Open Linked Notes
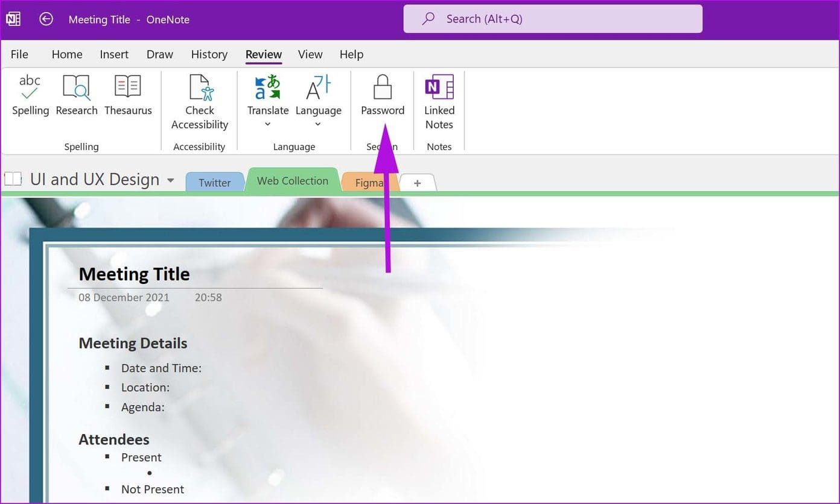 click(439, 99)
